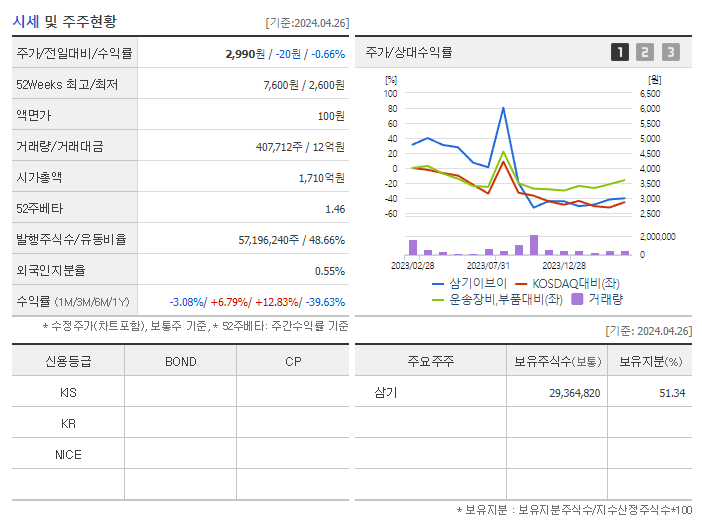Click the 0.55% foreign ownership value
The width and height of the screenshot is (702, 525).
click(330, 271)
